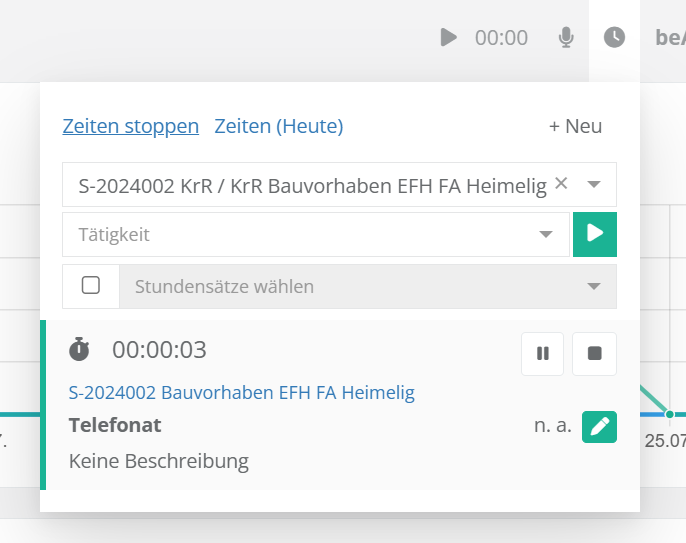Tick the Stundensätze checkbox
Image resolution: width=686 pixels, height=543 pixels.
point(91,286)
